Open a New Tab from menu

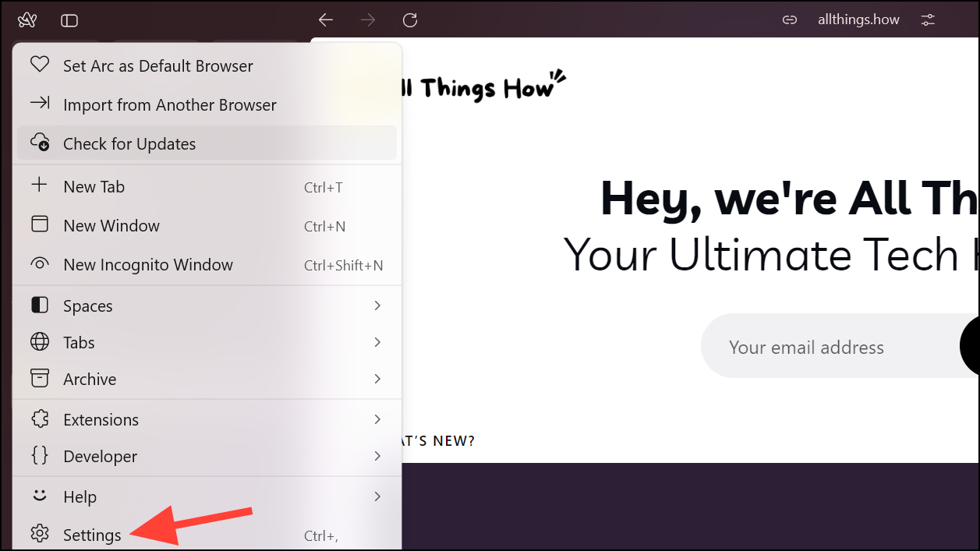[207, 187]
